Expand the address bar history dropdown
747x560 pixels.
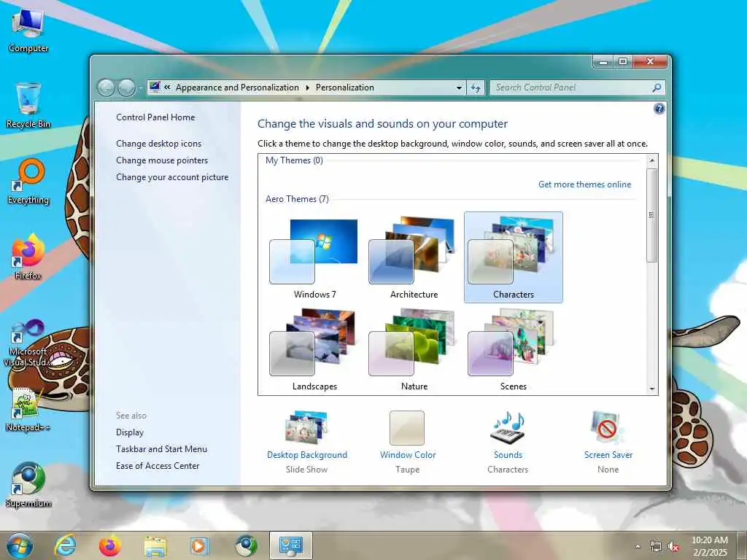click(460, 87)
